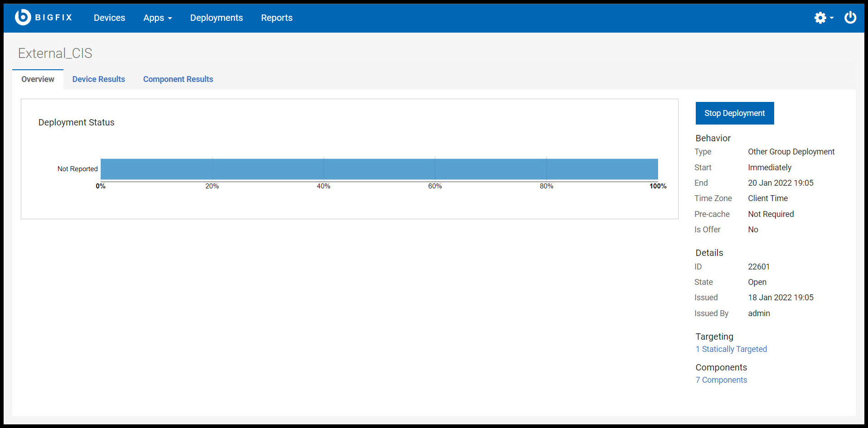Log out using the power icon
Image resolution: width=868 pixels, height=428 pixels.
click(850, 17)
